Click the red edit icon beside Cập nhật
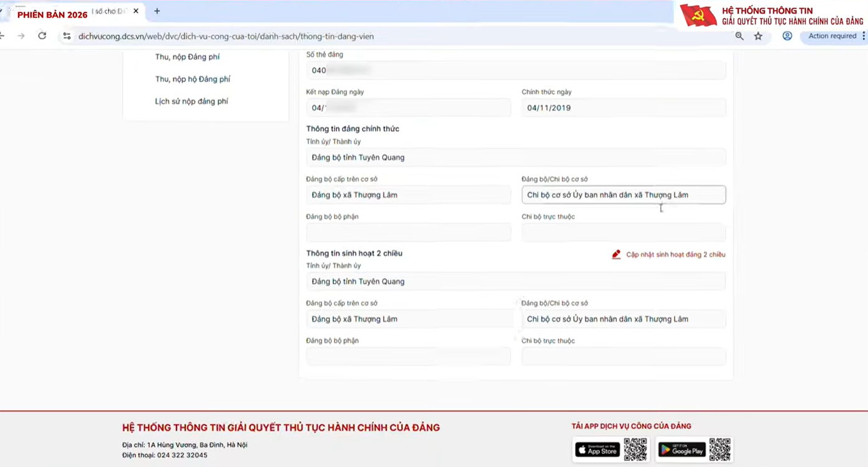The image size is (868, 467). 616,254
